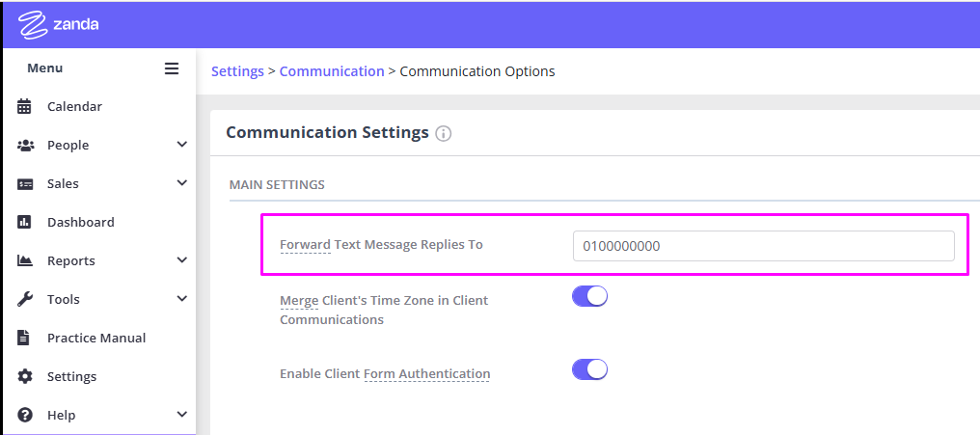The image size is (980, 435).
Task: Collapse the menu with hamburger icon
Action: 172,68
